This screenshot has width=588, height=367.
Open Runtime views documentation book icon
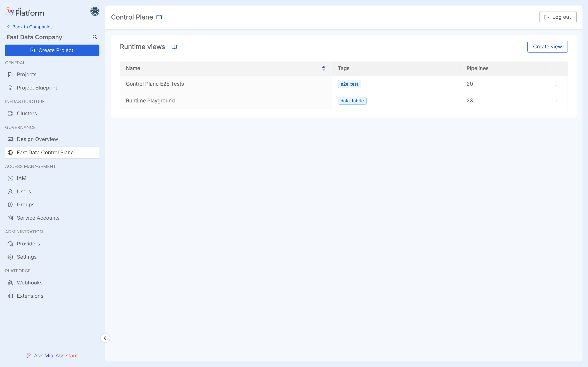174,47
